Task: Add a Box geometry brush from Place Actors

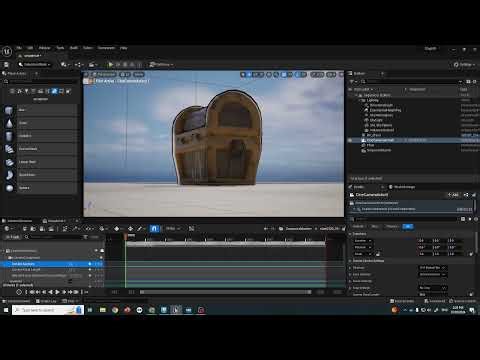Action: click(x=41, y=110)
